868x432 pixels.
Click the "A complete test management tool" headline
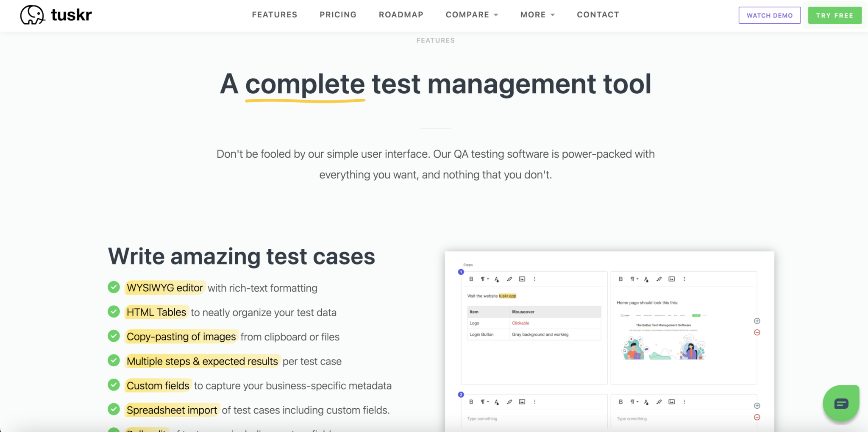(x=436, y=84)
